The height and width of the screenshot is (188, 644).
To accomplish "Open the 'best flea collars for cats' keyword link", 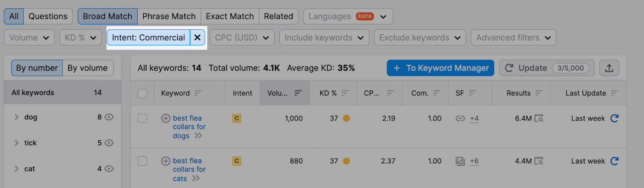I will [187, 170].
